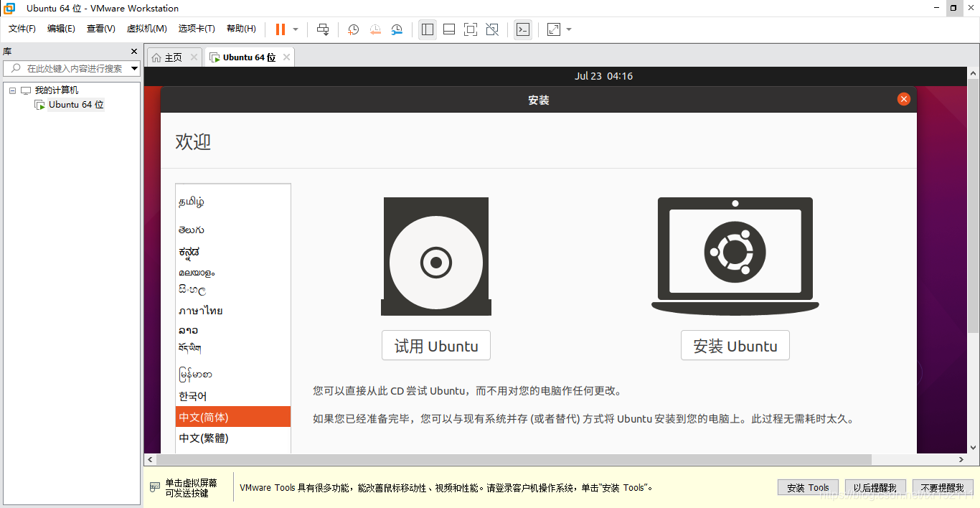
Task: Click the Jul 23 04:16 clock in Ubuntu bar
Action: (603, 76)
